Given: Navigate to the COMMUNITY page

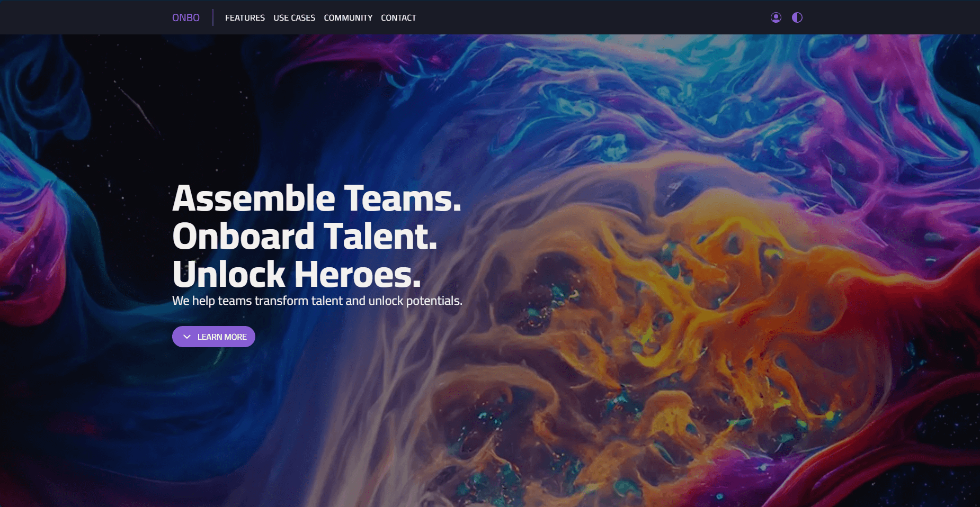Looking at the screenshot, I should [x=348, y=18].
